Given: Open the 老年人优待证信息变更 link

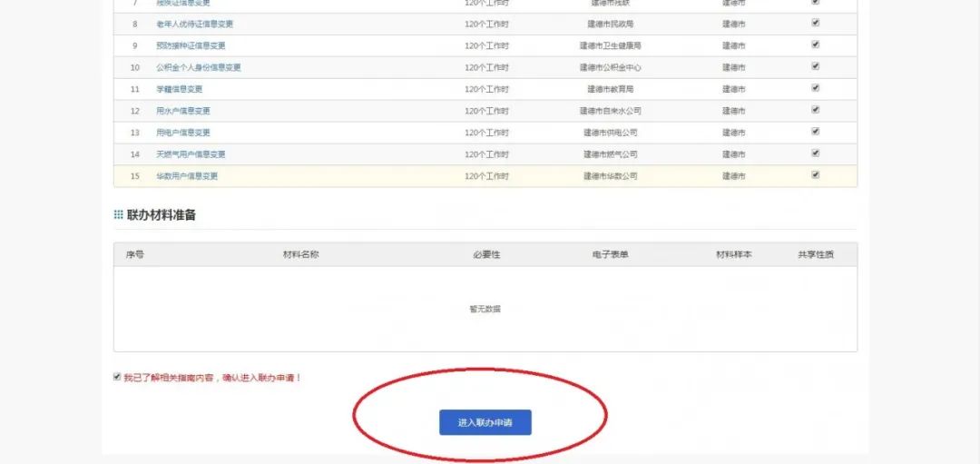Looking at the screenshot, I should pyautogui.click(x=193, y=24).
